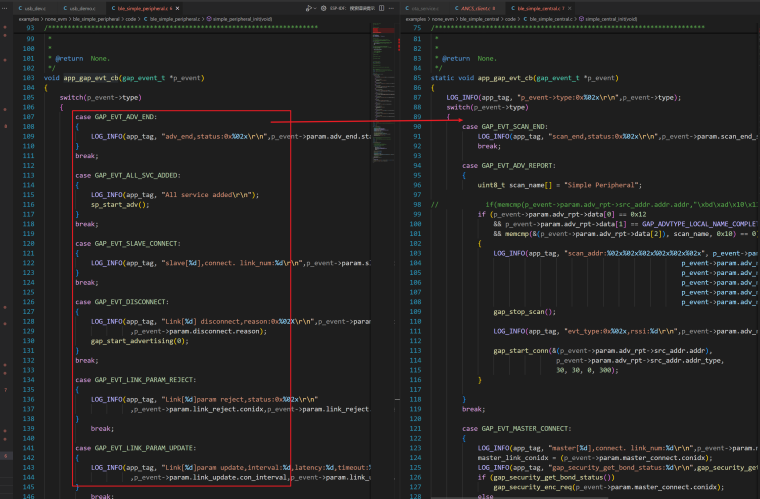Click the C file icon on ota_service.c tab
Viewport: 760px width, 499px height.
pos(408,8)
